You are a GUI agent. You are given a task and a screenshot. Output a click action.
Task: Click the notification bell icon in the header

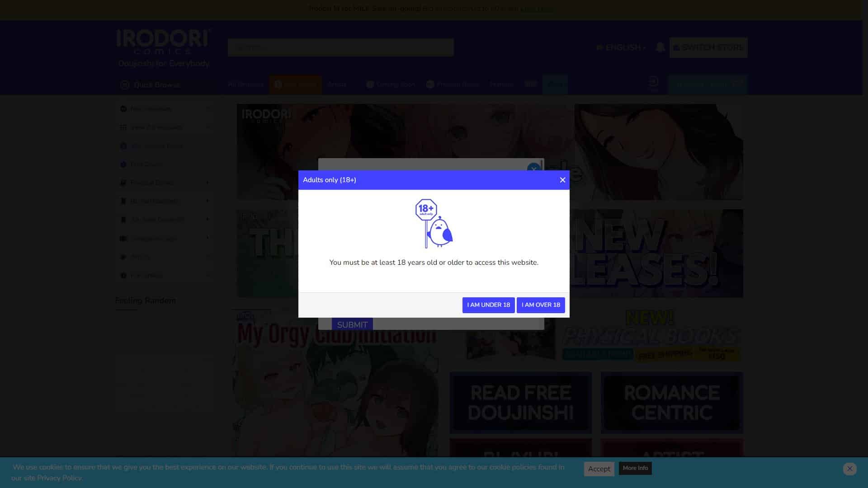660,47
